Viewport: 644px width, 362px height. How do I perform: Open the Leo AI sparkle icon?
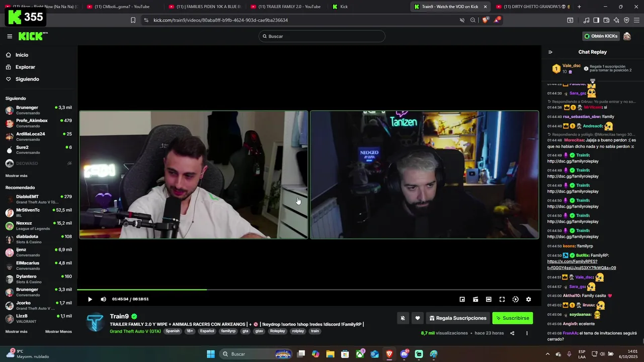(616, 20)
